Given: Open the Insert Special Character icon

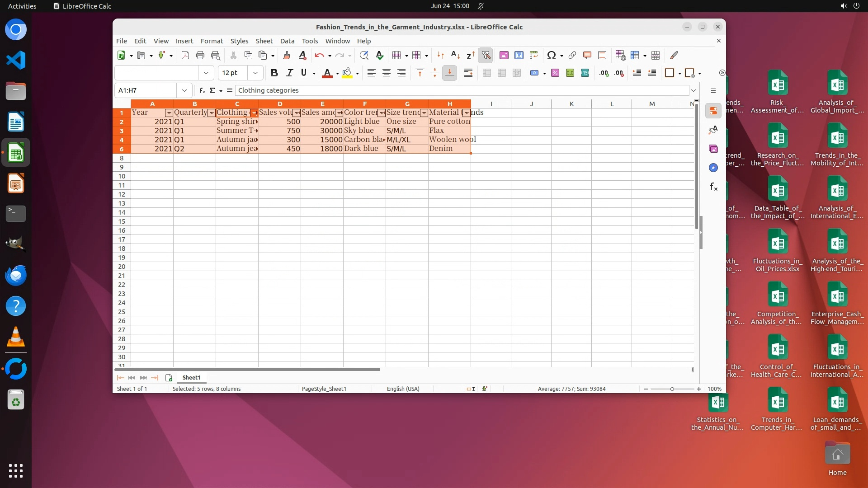Looking at the screenshot, I should click(551, 55).
